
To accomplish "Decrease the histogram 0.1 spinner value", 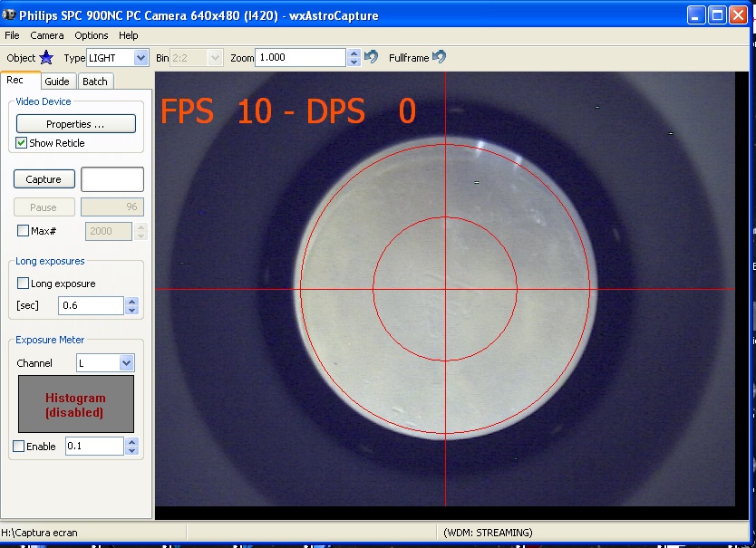I will pos(132,450).
